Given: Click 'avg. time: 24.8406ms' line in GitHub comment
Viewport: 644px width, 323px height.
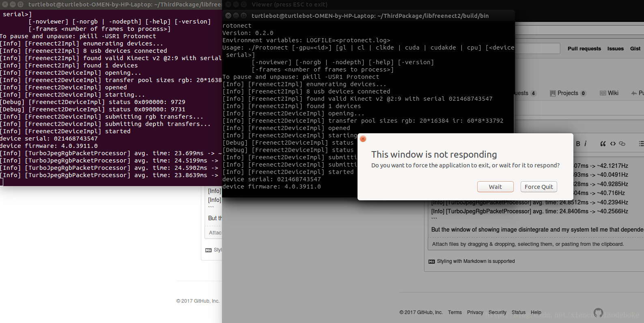Looking at the screenshot, I should 530,211.
